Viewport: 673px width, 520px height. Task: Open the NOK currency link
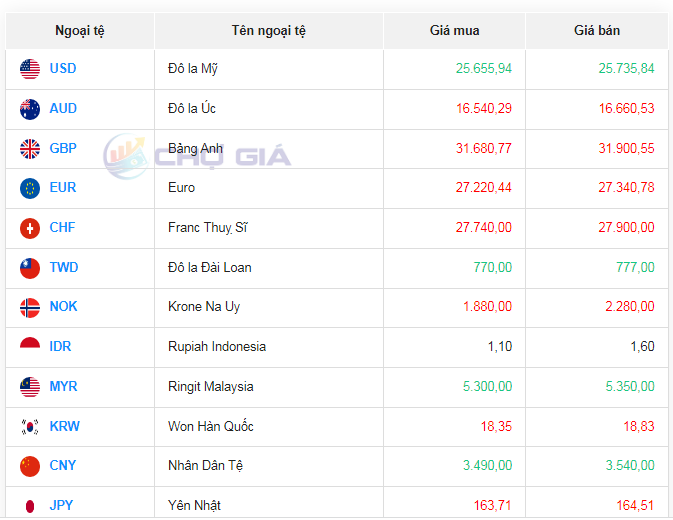64,307
